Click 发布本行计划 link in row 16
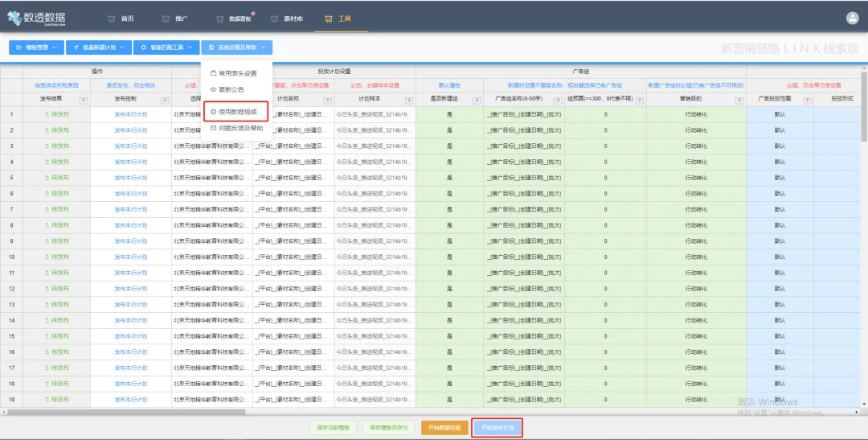The width and height of the screenshot is (868, 440). (x=131, y=352)
